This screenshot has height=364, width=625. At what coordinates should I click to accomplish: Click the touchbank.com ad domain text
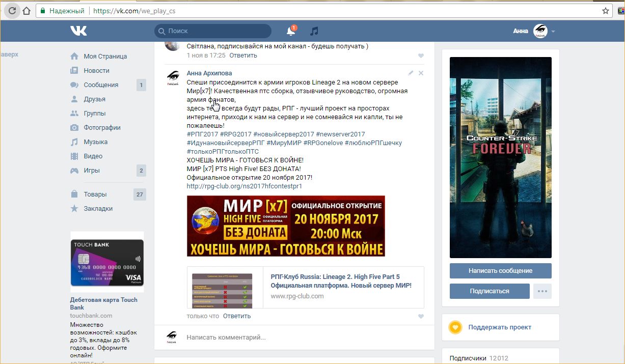(91, 316)
